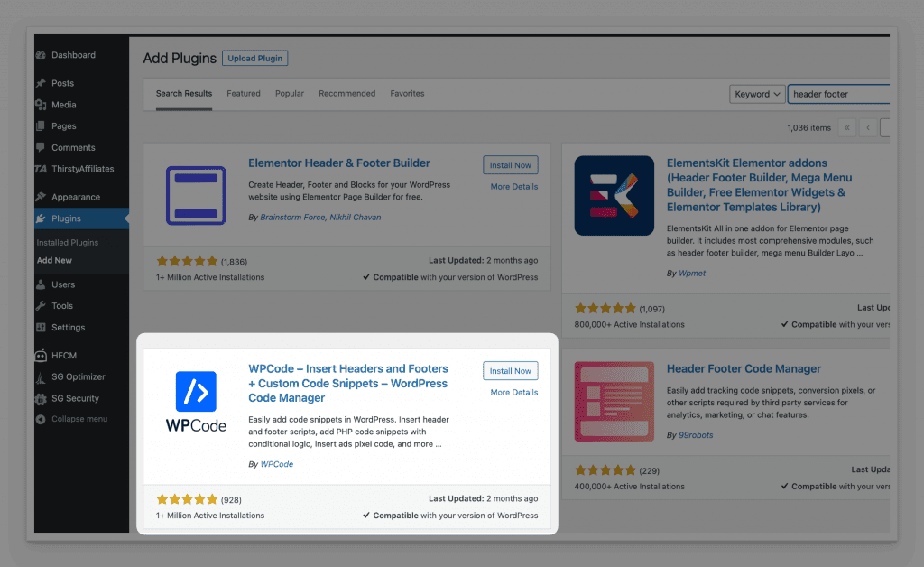Open Installed Plugins submenu item
The width and height of the screenshot is (924, 567).
tap(67, 243)
